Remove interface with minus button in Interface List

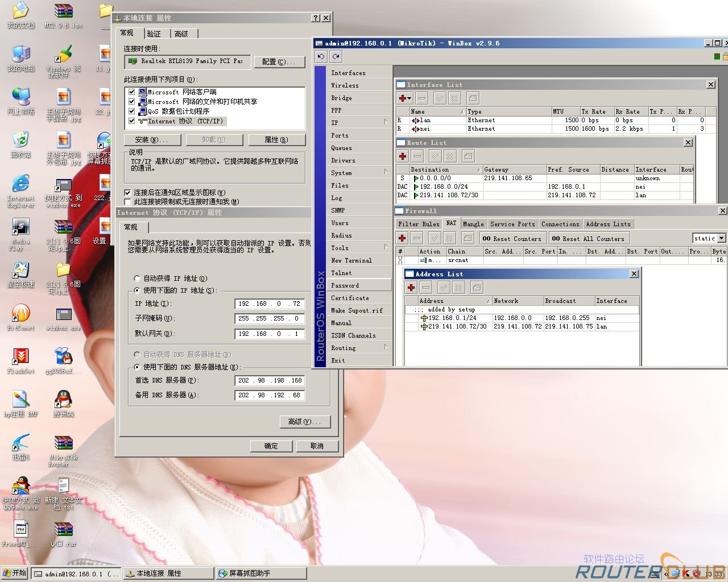click(421, 98)
